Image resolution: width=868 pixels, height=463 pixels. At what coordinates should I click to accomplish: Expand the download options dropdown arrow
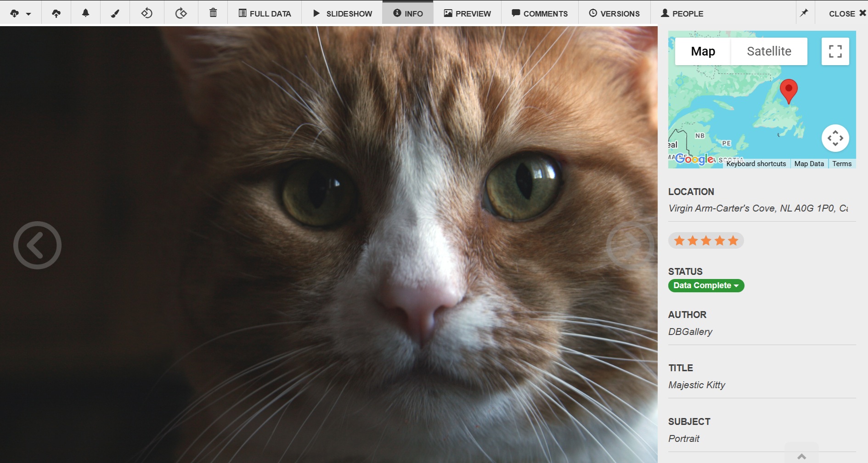point(28,14)
